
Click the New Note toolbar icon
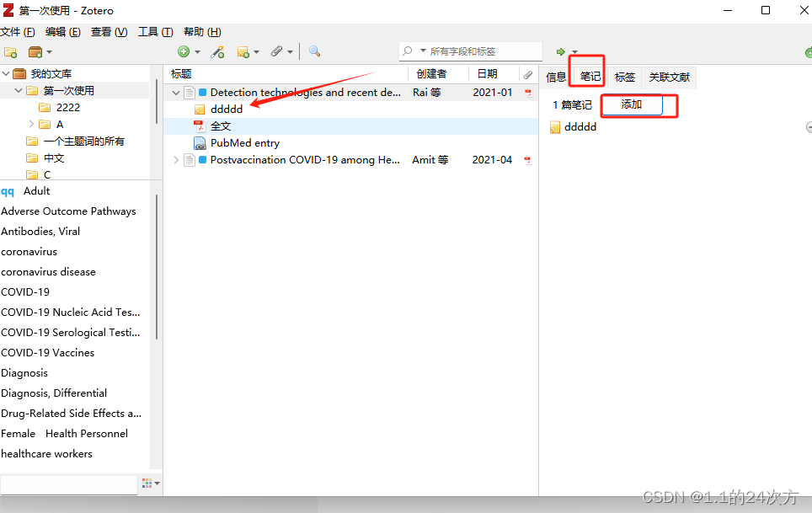[243, 51]
